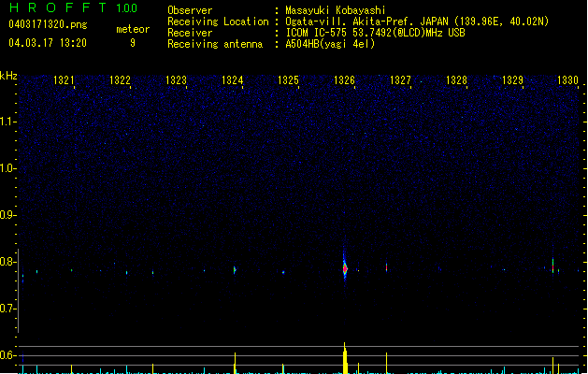Click antenna value A504HB(yagi 4el)

pyautogui.click(x=330, y=44)
